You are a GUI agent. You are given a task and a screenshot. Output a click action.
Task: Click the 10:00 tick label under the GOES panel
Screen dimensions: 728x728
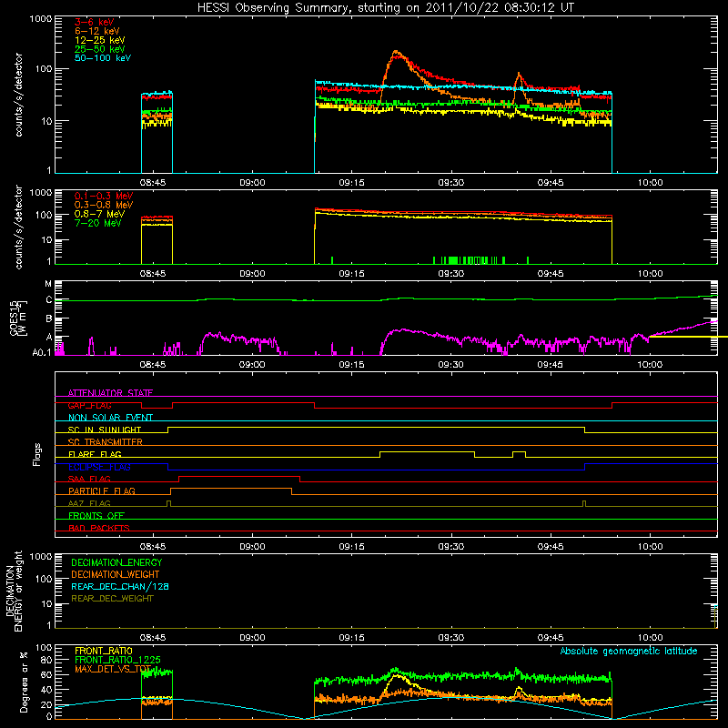(650, 365)
